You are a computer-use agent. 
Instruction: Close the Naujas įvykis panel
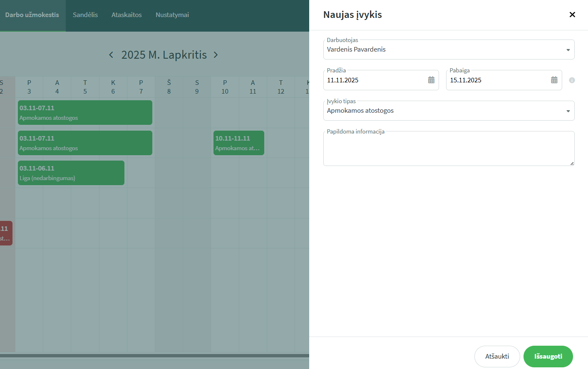[x=572, y=15]
